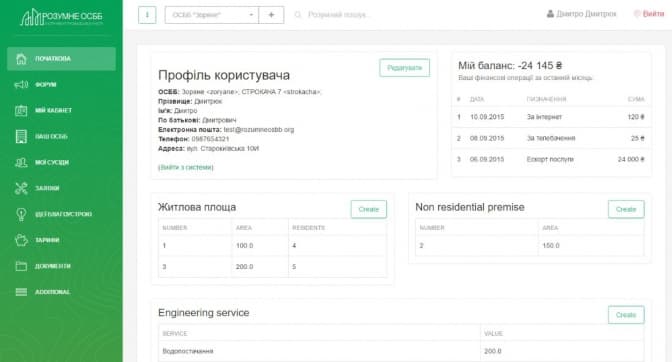Click the Вийти з системи link
The image size is (672, 362).
click(186, 167)
